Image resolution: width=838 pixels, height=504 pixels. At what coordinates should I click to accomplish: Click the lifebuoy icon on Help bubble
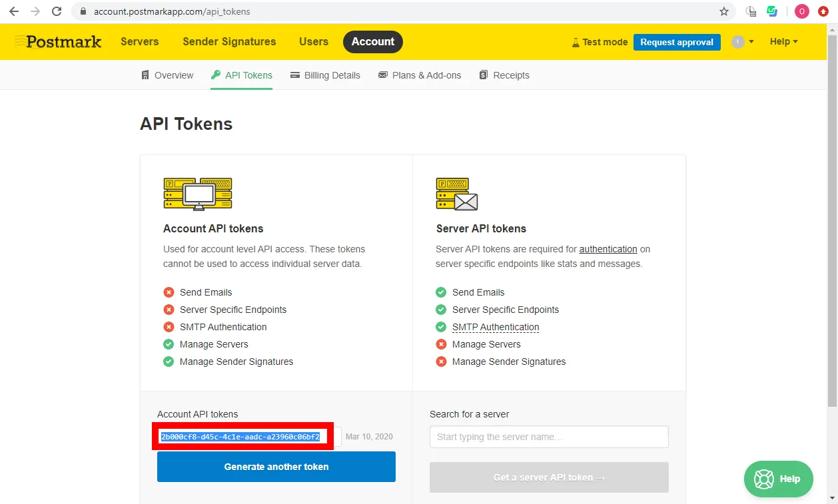click(763, 479)
